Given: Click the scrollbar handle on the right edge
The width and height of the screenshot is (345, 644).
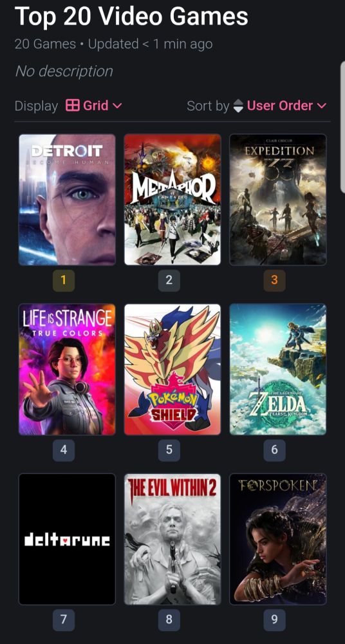Looking at the screenshot, I should click(343, 128).
